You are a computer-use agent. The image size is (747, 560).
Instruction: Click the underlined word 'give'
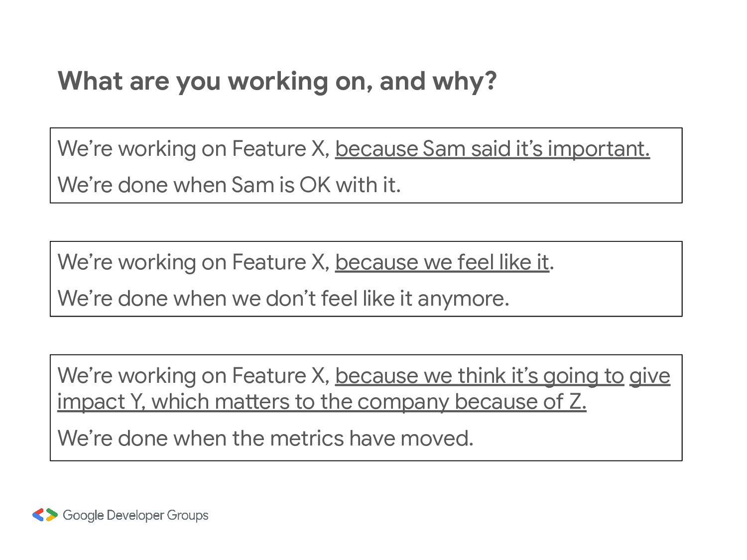point(649,376)
